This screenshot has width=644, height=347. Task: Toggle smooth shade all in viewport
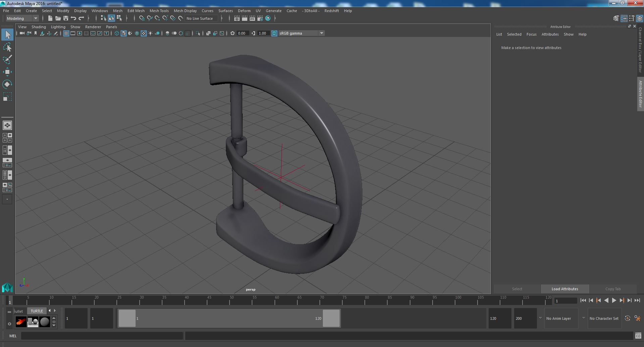coord(123,33)
